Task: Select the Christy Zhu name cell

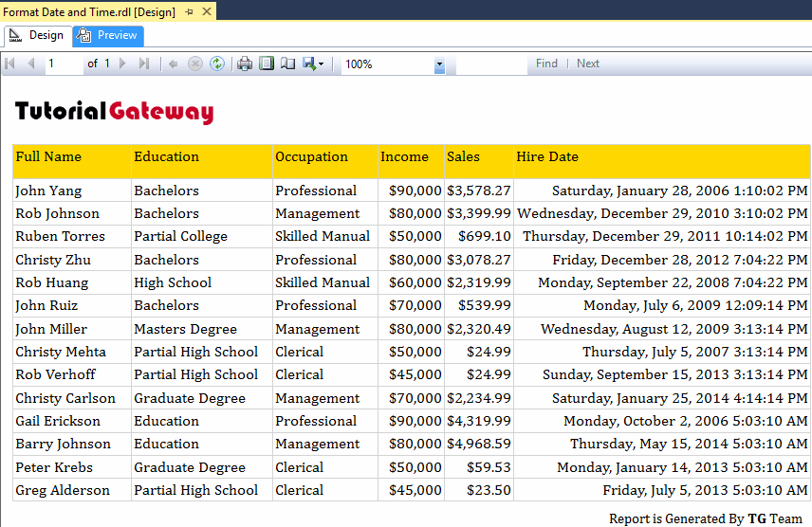Action: [x=72, y=260]
